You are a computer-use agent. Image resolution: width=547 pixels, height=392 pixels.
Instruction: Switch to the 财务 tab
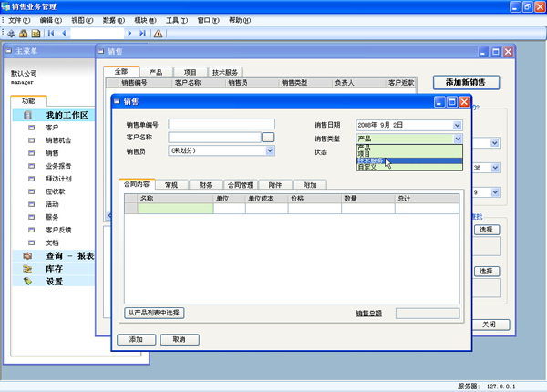(206, 184)
